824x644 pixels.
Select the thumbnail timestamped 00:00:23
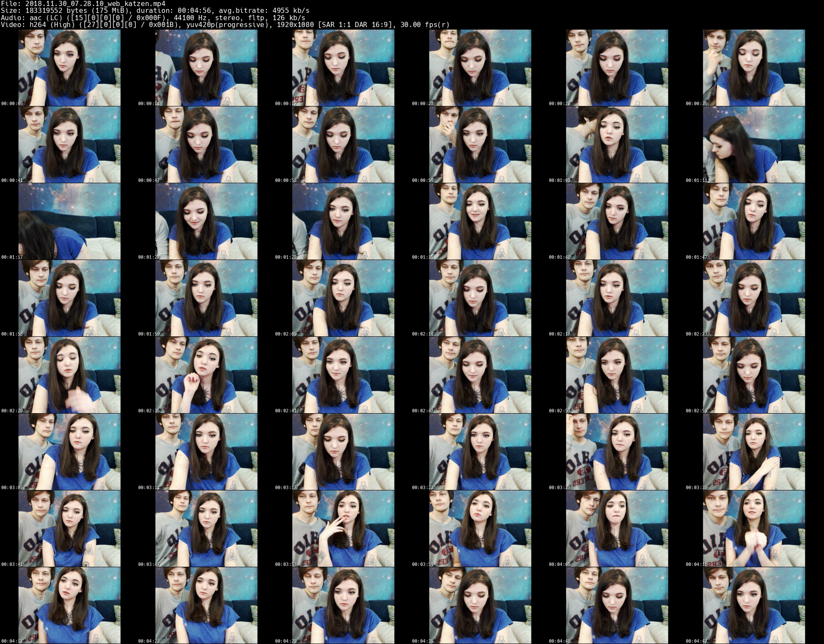480,68
